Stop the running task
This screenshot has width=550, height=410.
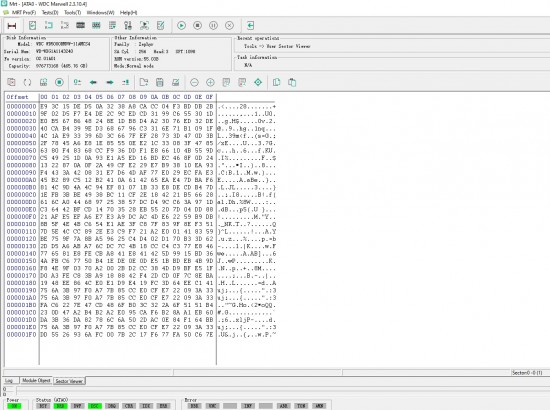(197, 26)
